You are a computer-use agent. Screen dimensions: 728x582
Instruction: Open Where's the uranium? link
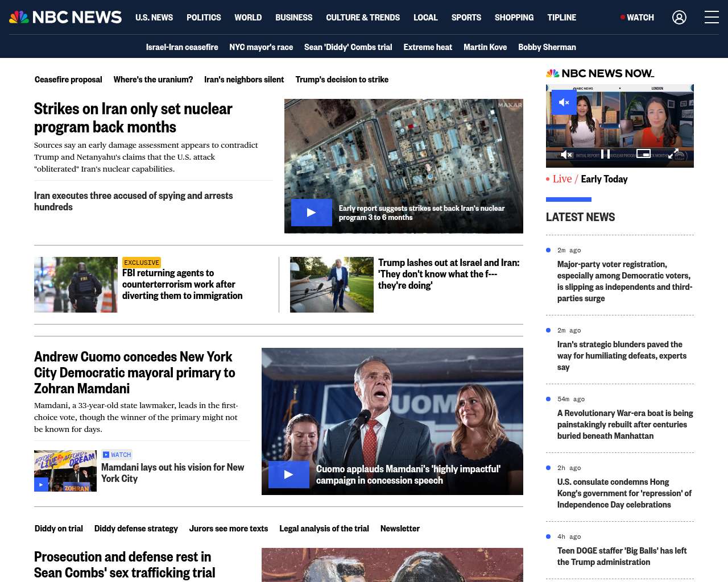(153, 80)
